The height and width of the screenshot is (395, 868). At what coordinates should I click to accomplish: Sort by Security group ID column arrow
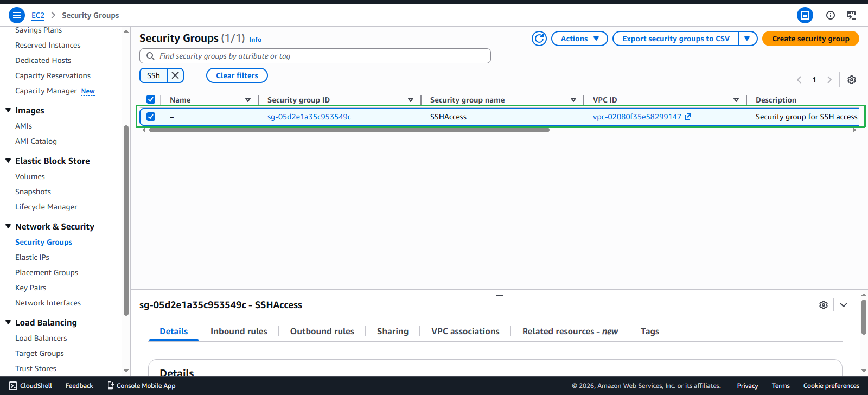pos(411,100)
